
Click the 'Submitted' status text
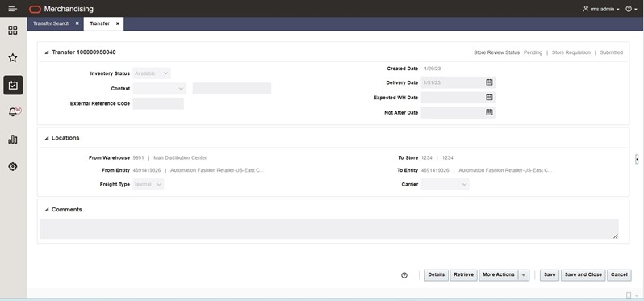tap(612, 52)
